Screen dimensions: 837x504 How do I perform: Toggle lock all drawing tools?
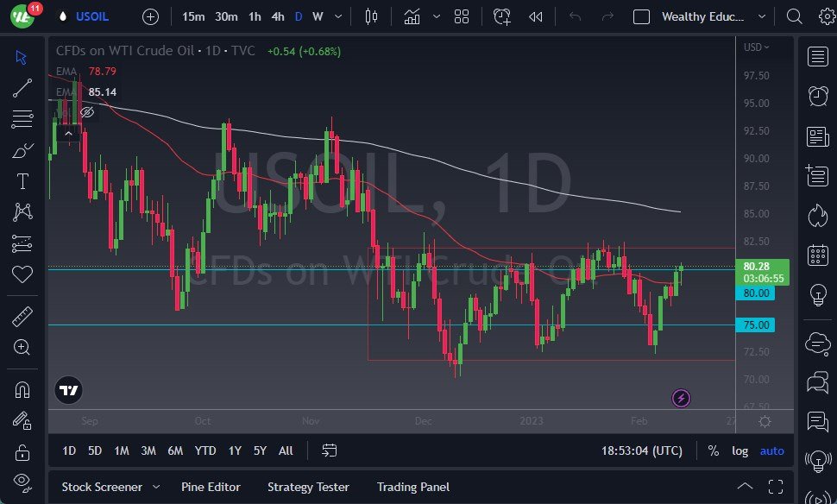22,453
